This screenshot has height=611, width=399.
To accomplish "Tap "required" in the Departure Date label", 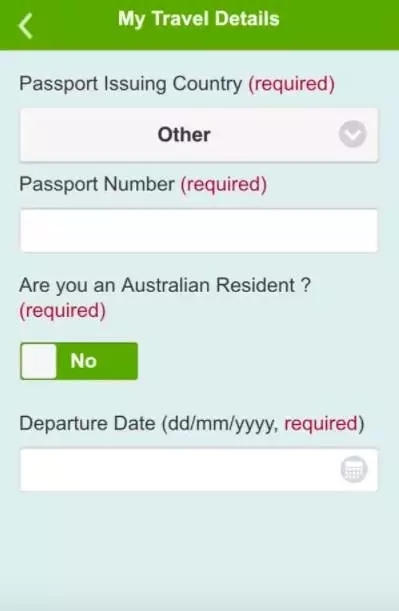I will [321, 424].
